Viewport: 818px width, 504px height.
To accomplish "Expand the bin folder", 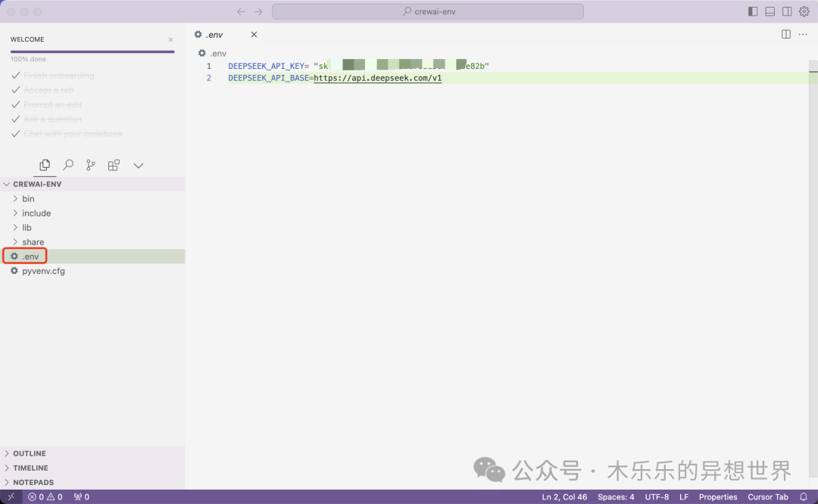I will tap(92, 198).
